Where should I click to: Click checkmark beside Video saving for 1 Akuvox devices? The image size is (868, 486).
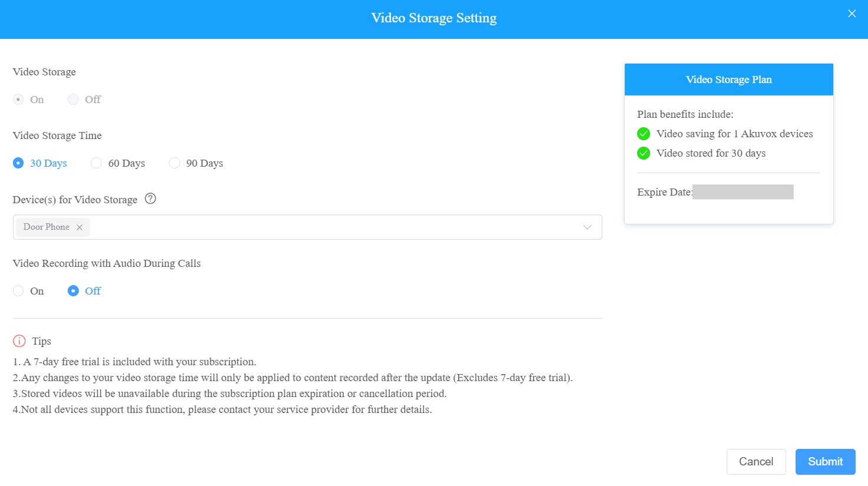tap(644, 134)
